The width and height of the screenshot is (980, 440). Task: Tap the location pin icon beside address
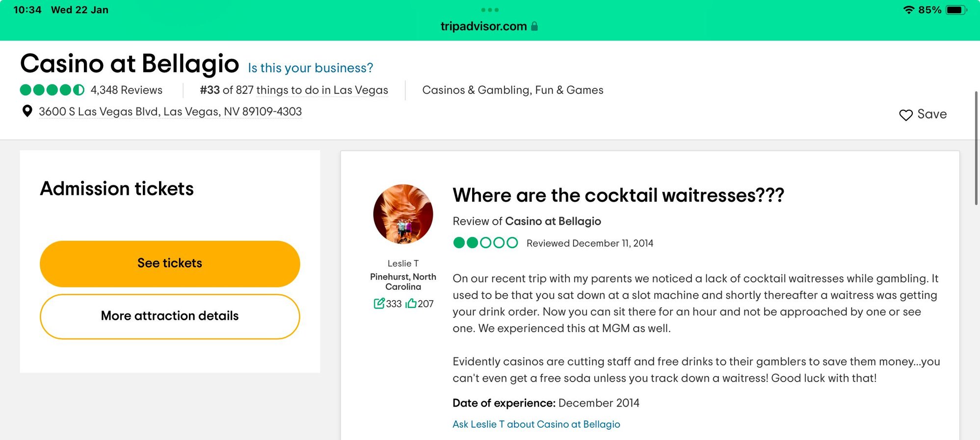[27, 111]
